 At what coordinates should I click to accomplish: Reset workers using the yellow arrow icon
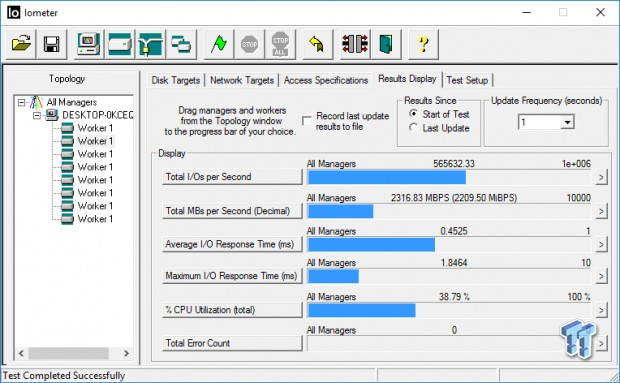coord(317,44)
